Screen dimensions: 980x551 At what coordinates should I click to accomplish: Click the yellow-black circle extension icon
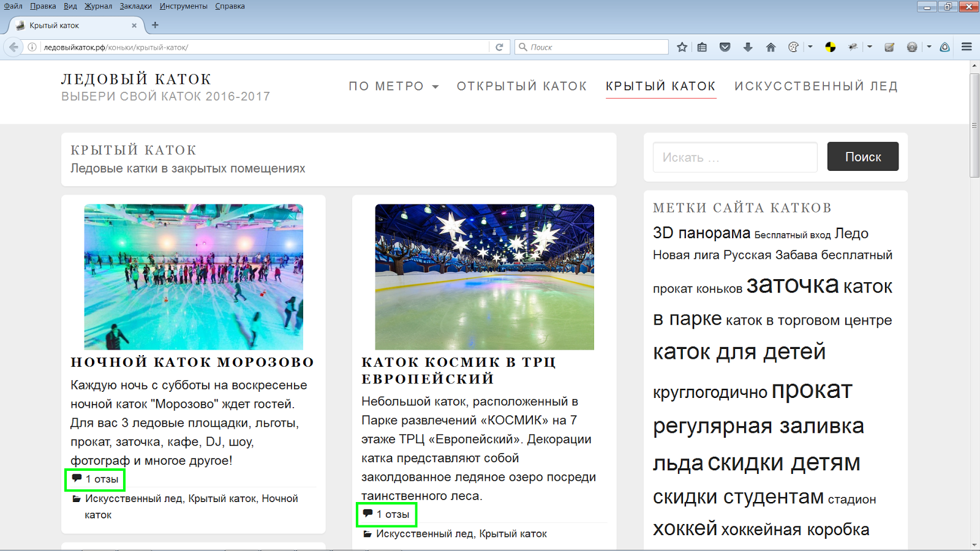point(831,47)
